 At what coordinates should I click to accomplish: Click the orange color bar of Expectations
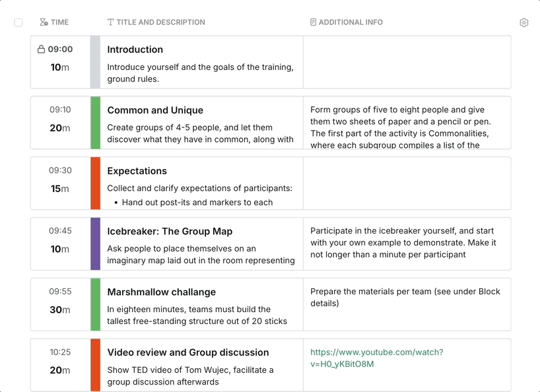pyautogui.click(x=95, y=183)
